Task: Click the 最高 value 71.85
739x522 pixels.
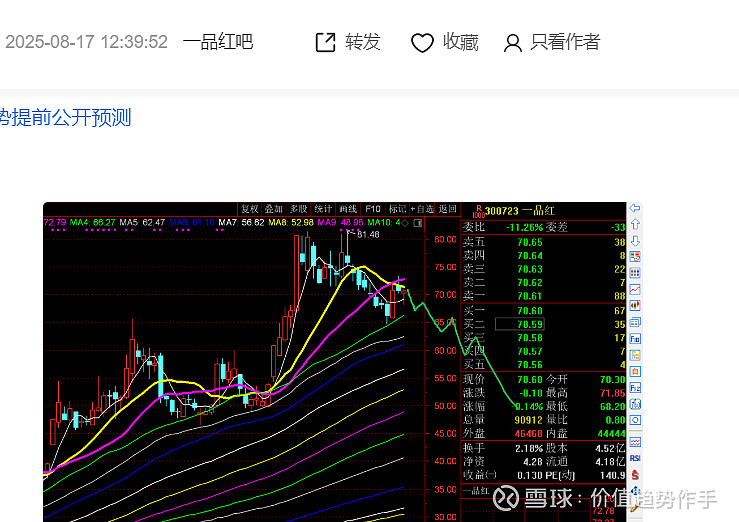Action: tap(612, 393)
